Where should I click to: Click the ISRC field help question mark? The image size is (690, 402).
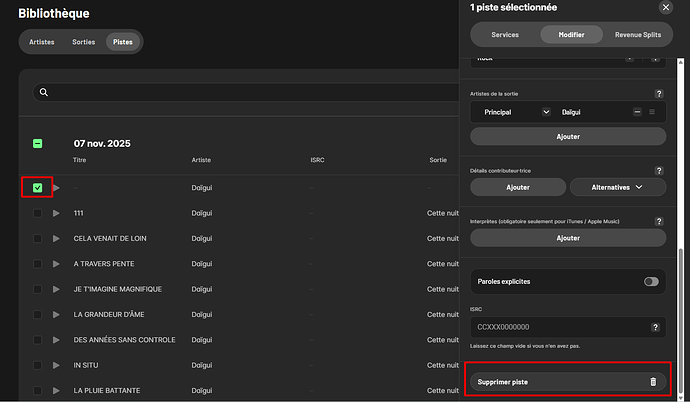(655, 327)
